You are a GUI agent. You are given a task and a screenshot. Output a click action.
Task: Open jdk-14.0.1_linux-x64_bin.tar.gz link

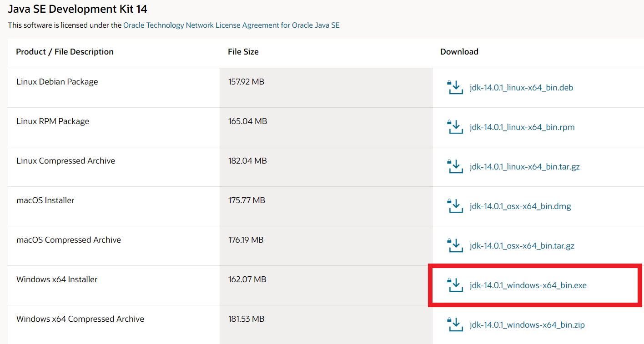click(525, 167)
